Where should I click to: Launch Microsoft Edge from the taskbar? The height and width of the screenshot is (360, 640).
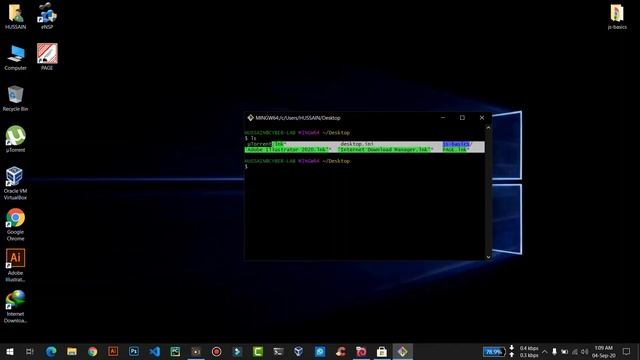point(51,351)
